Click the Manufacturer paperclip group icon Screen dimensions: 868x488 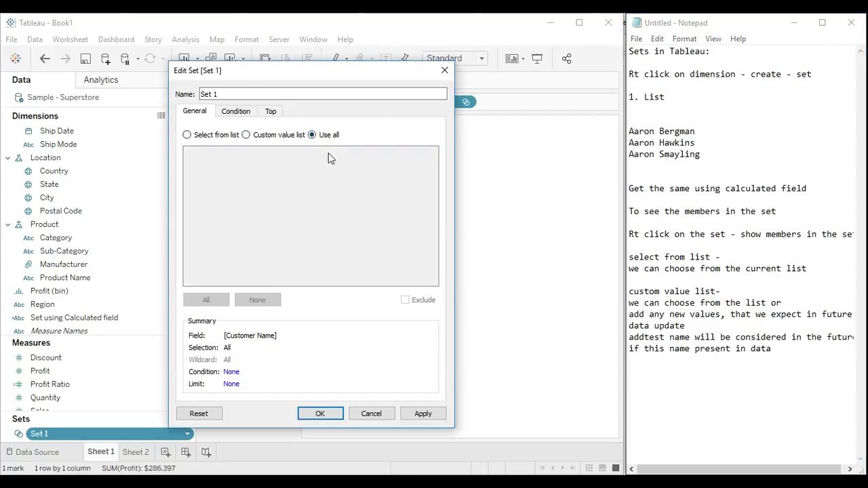click(x=28, y=264)
